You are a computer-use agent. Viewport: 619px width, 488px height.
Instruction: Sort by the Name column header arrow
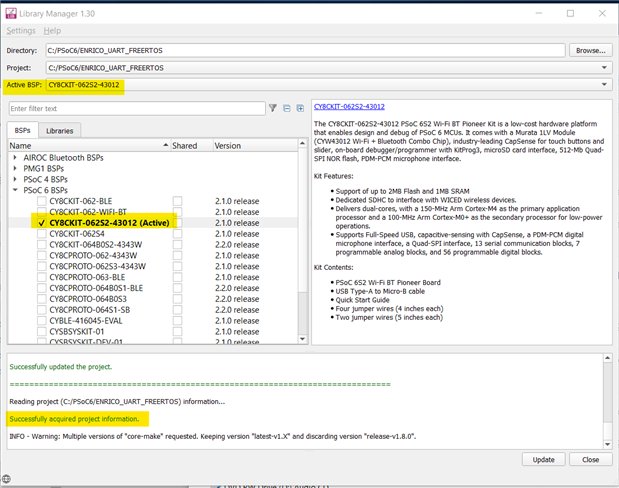coord(165,146)
